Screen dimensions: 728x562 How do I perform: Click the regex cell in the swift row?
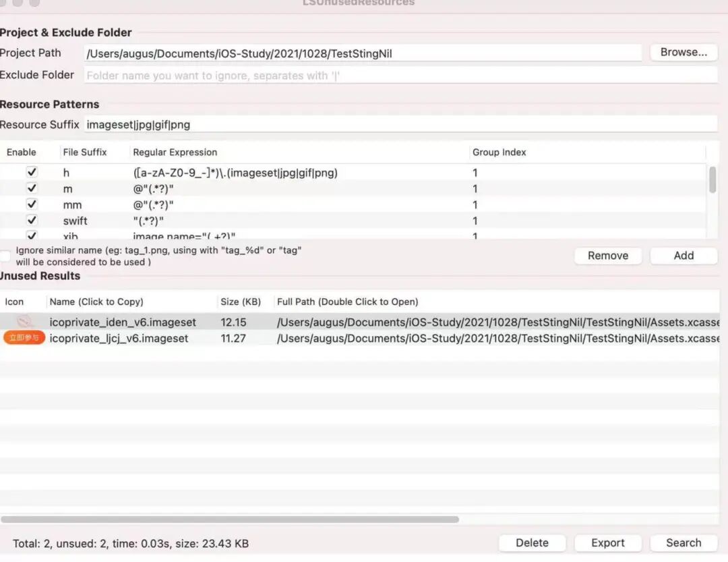148,221
